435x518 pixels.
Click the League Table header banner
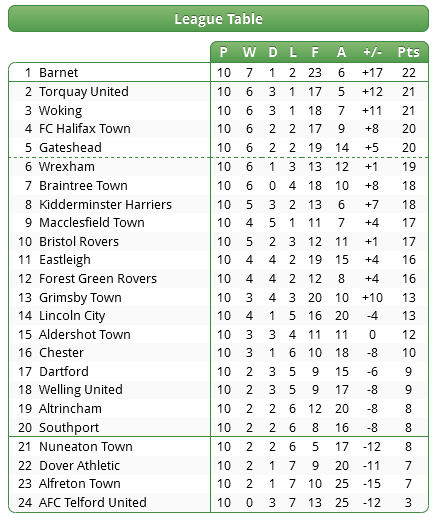click(x=218, y=19)
